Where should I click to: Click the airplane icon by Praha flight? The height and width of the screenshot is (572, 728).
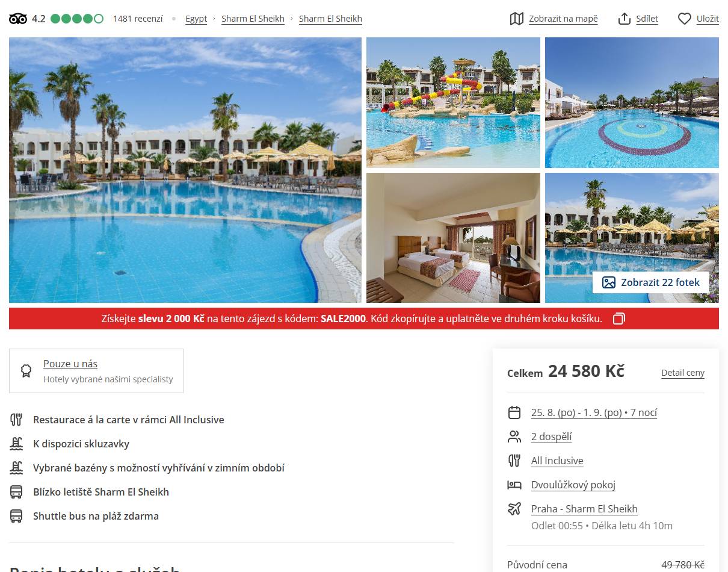(x=514, y=509)
